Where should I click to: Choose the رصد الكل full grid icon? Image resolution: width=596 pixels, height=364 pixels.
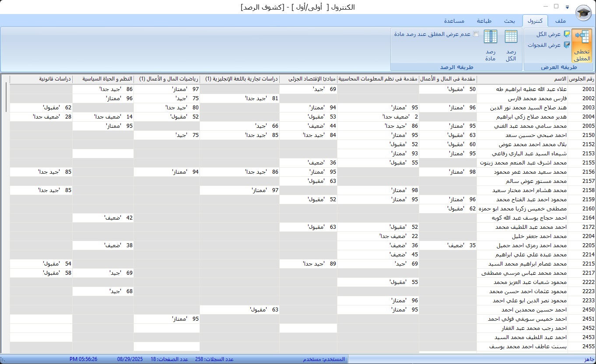click(511, 37)
